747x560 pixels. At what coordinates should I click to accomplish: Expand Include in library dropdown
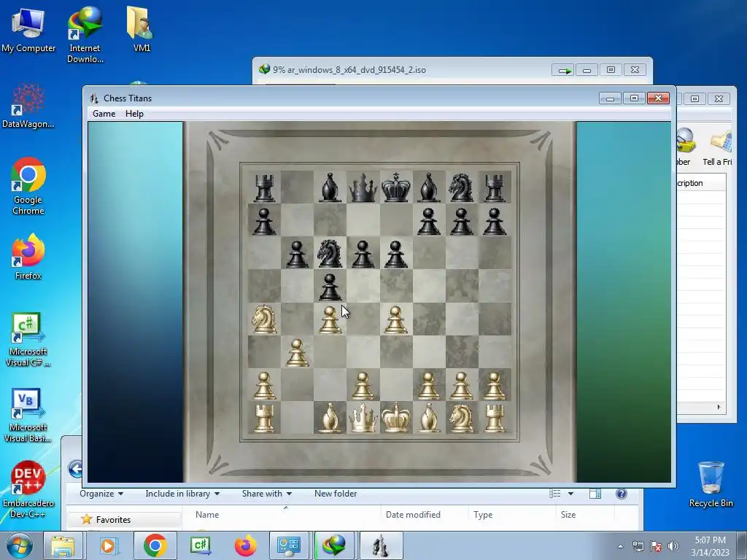pyautogui.click(x=182, y=494)
